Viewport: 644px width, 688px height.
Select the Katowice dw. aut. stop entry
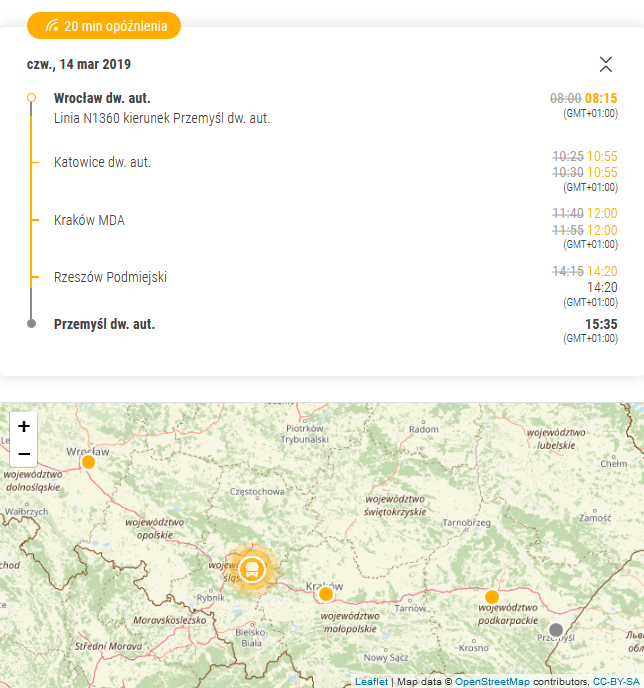pyautogui.click(x=102, y=162)
